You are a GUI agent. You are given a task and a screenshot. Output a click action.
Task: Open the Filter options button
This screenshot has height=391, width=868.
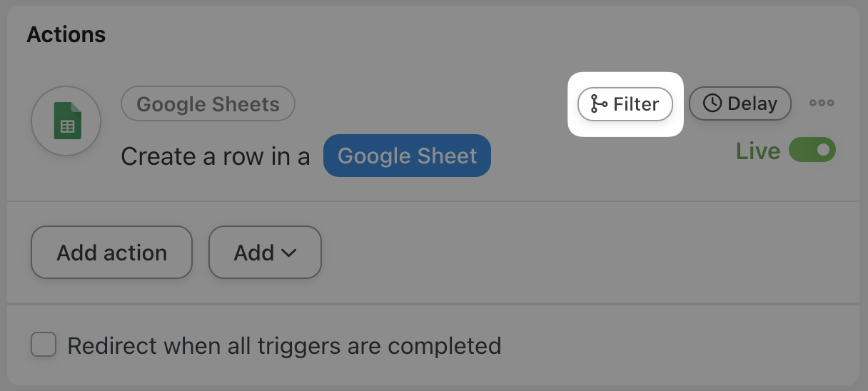(x=625, y=104)
